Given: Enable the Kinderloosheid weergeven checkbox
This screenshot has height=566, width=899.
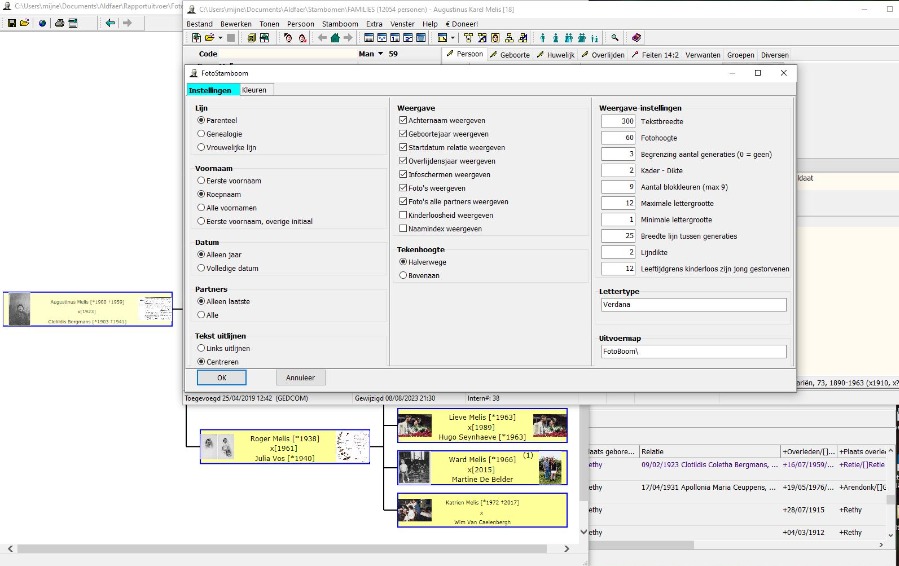Looking at the screenshot, I should pos(403,215).
